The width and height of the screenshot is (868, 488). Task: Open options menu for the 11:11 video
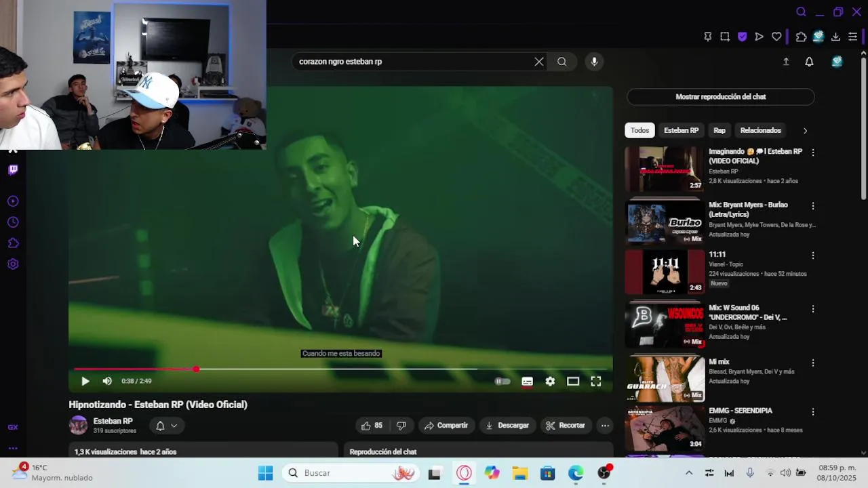coord(813,256)
